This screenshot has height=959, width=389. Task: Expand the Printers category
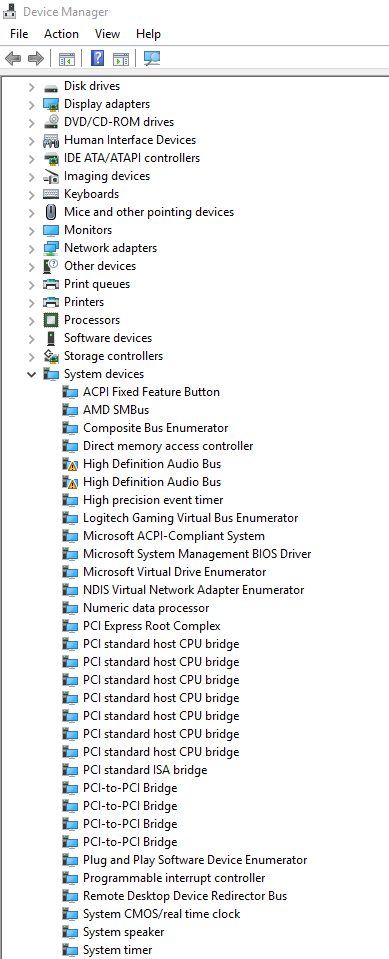click(31, 302)
